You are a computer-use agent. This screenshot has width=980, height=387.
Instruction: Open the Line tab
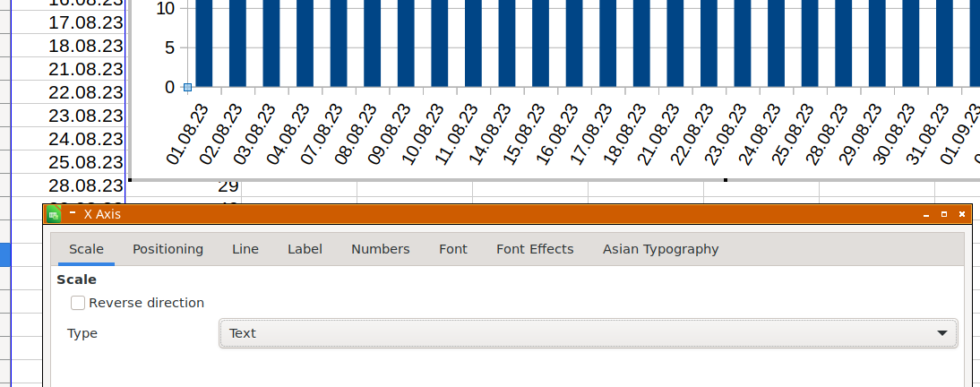coord(245,249)
